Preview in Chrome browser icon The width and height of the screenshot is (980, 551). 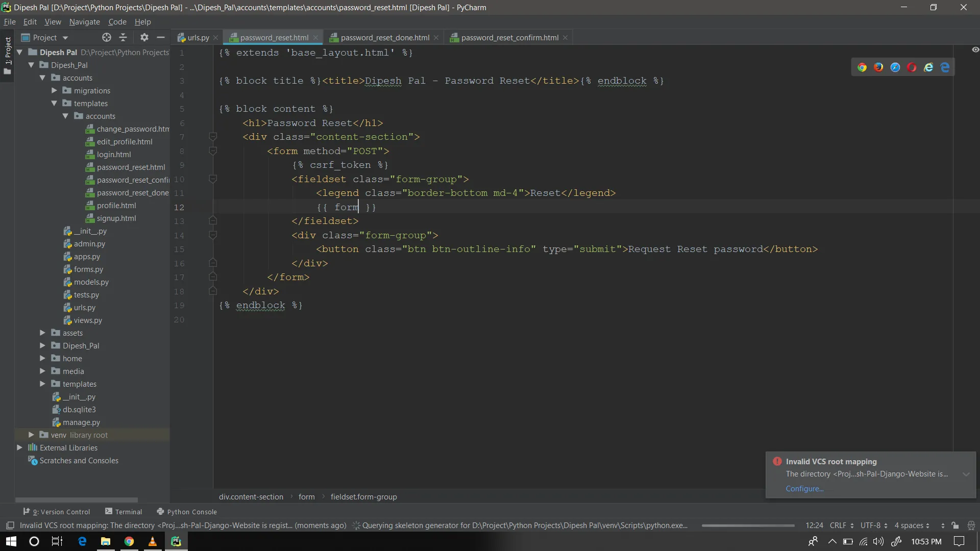pyautogui.click(x=862, y=67)
